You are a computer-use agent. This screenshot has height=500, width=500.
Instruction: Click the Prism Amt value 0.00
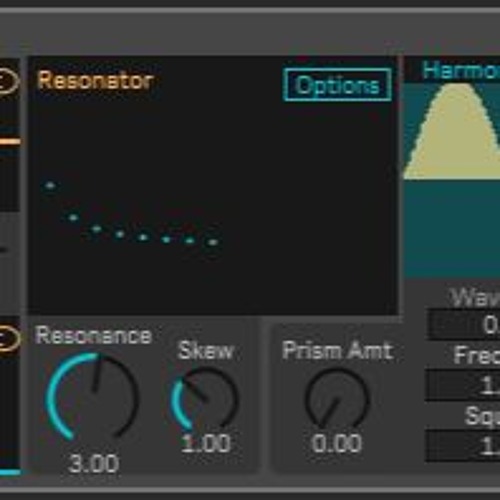pos(337,444)
